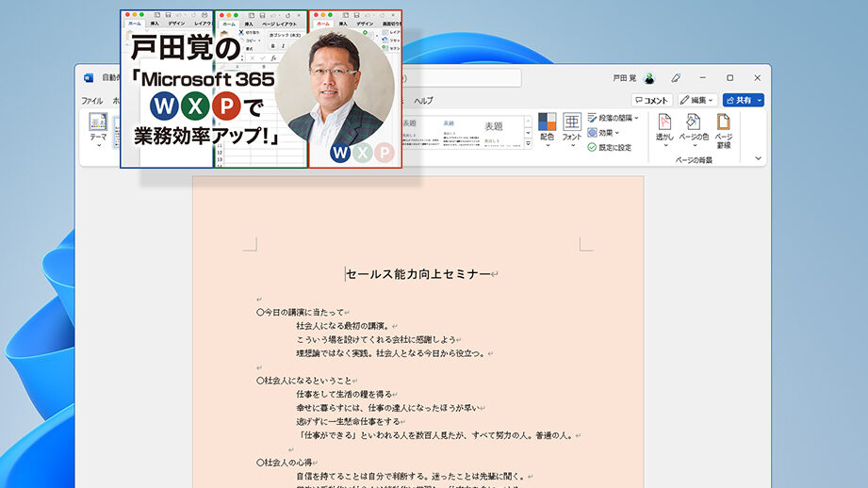Click the heading セールス能力向上セミナー

pyautogui.click(x=418, y=274)
